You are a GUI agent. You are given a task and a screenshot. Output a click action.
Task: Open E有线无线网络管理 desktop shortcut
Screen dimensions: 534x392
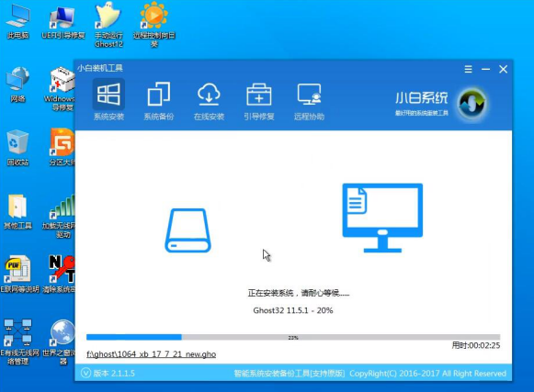[19, 342]
